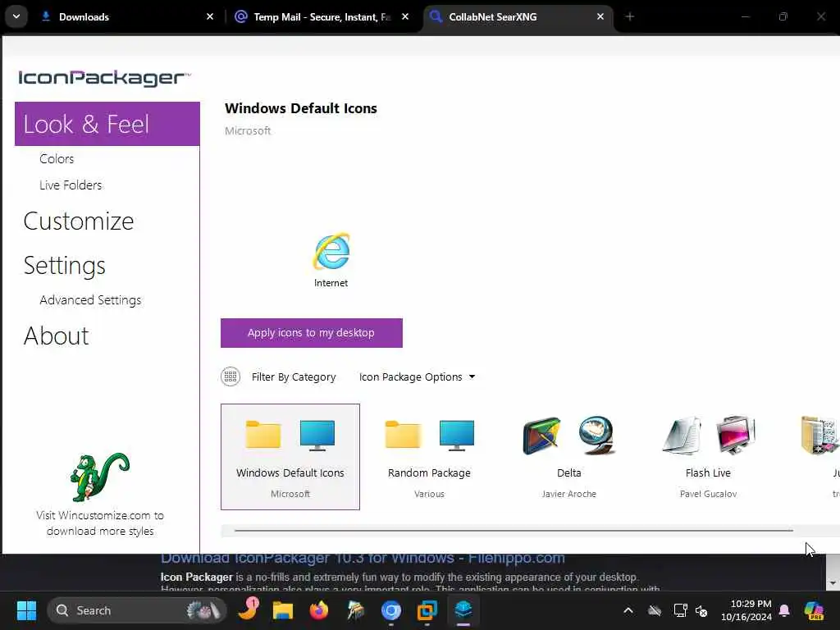Expand the Icon Package Options dropdown
The image size is (840, 630).
417,377
